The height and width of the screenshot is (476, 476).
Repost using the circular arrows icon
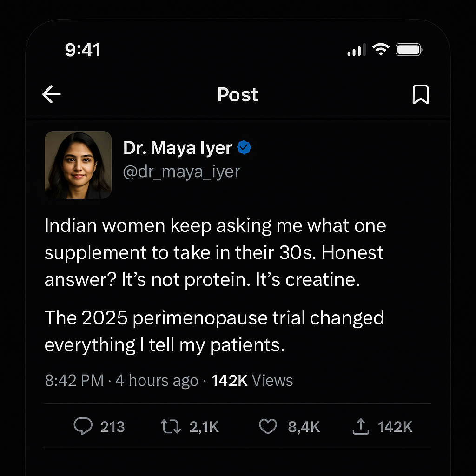(171, 426)
